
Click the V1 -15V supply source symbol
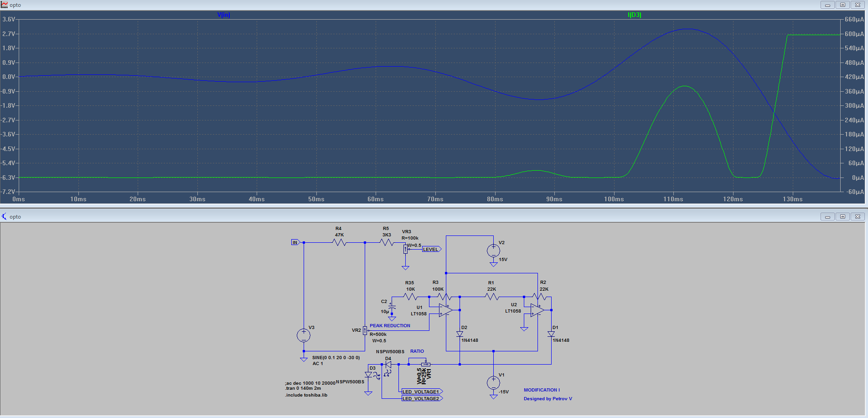pos(493,382)
